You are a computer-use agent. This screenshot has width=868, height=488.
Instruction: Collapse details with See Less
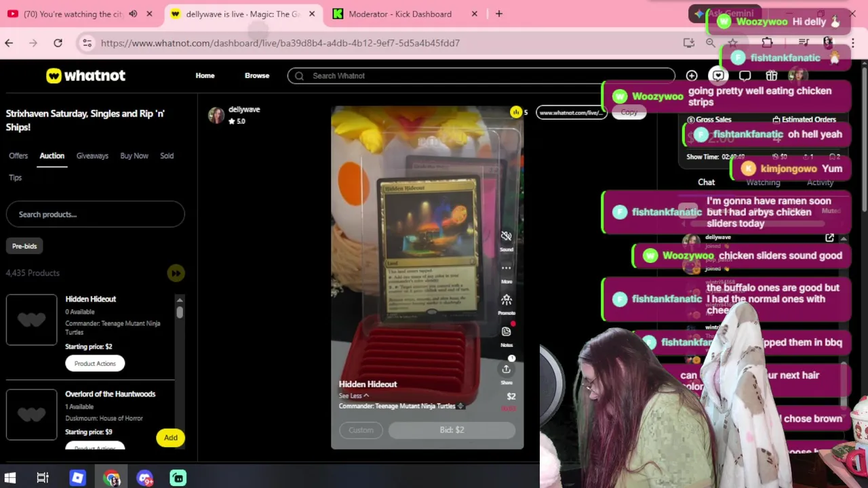tap(353, 396)
